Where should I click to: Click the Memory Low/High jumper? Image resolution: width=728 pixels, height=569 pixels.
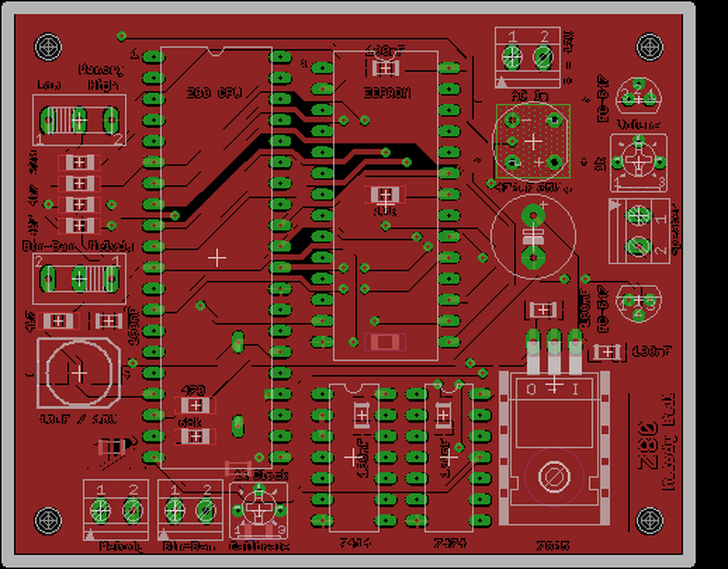[79, 121]
